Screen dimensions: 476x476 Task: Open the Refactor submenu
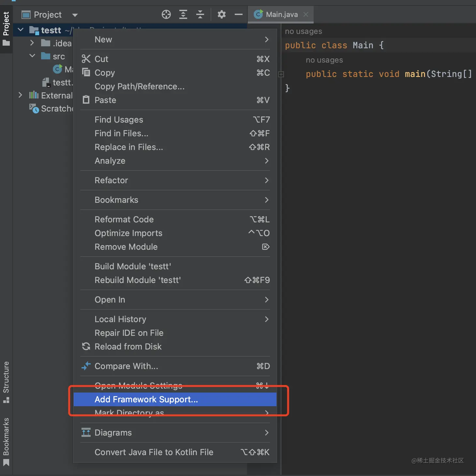click(175, 180)
